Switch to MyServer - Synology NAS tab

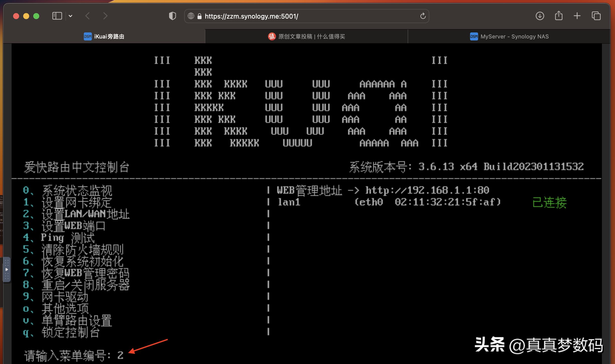(509, 36)
